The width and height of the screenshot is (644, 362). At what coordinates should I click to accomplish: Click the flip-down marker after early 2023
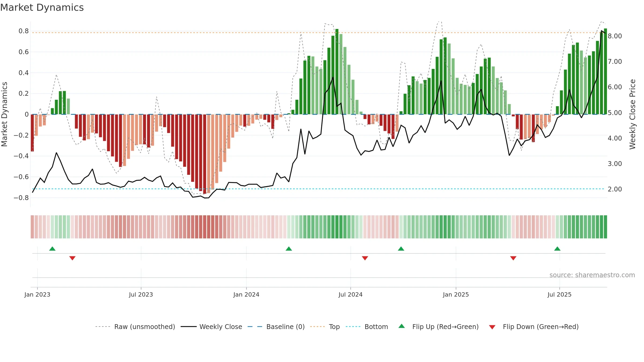click(72, 258)
